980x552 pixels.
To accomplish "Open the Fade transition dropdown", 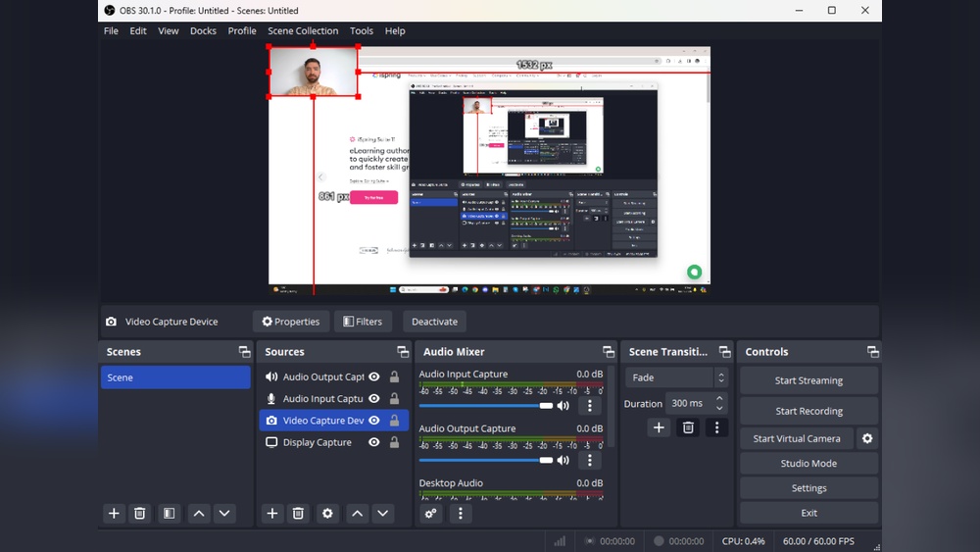I will pos(676,377).
